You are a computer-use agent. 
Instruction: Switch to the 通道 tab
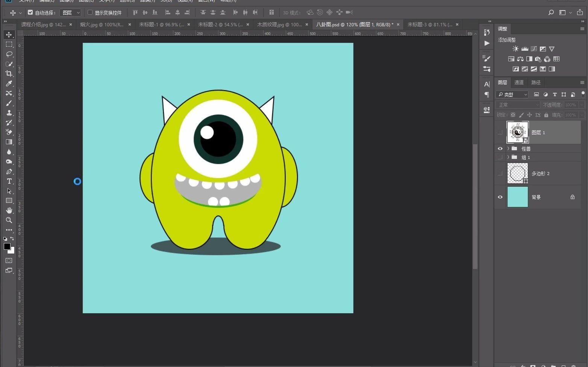(519, 82)
